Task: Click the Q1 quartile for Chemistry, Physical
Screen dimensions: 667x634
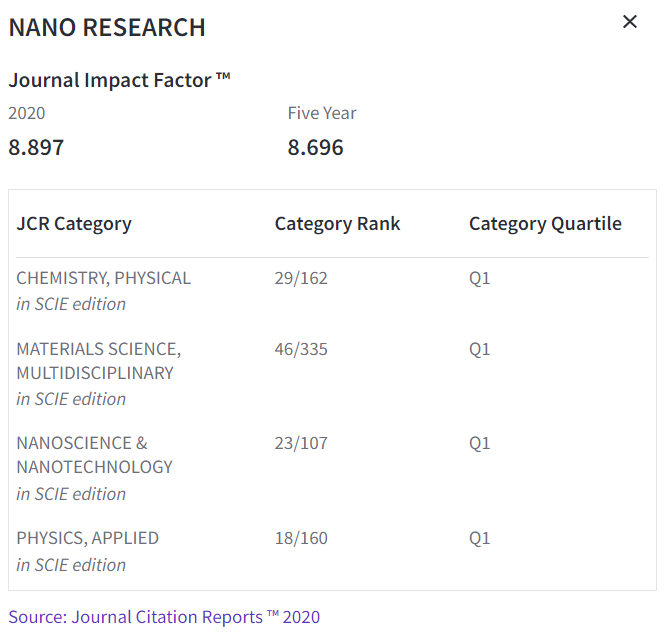Action: point(480,278)
